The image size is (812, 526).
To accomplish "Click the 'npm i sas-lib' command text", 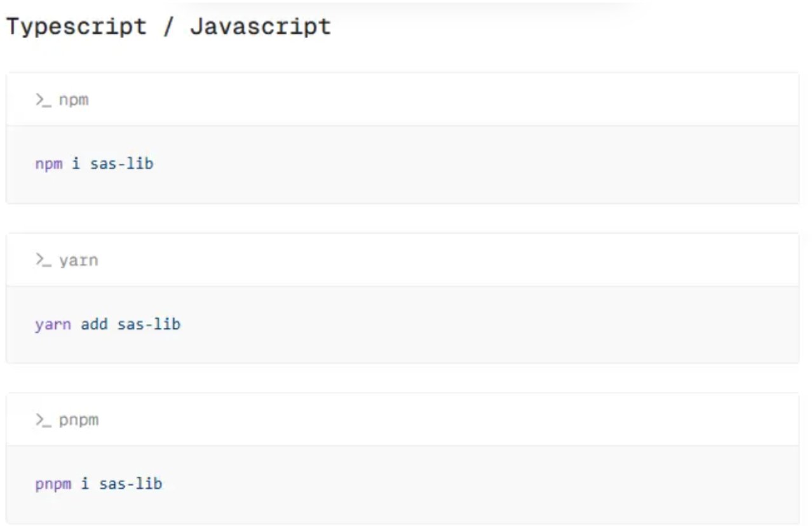I will coord(94,164).
